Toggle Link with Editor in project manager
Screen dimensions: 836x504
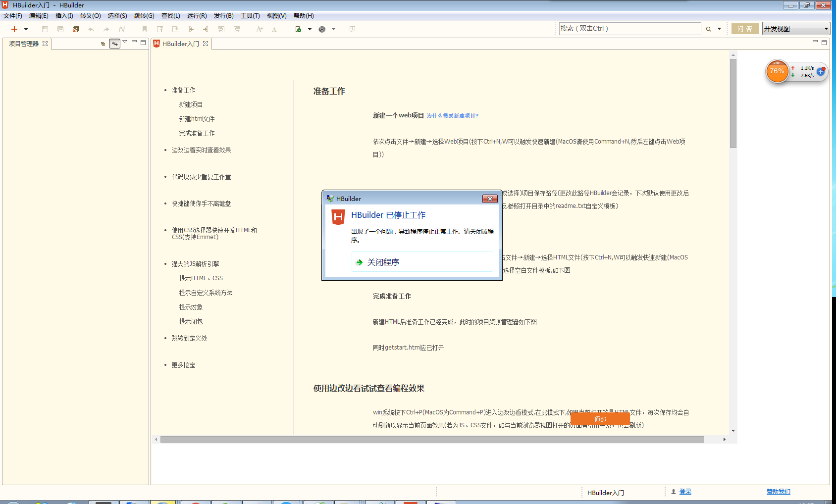[114, 44]
